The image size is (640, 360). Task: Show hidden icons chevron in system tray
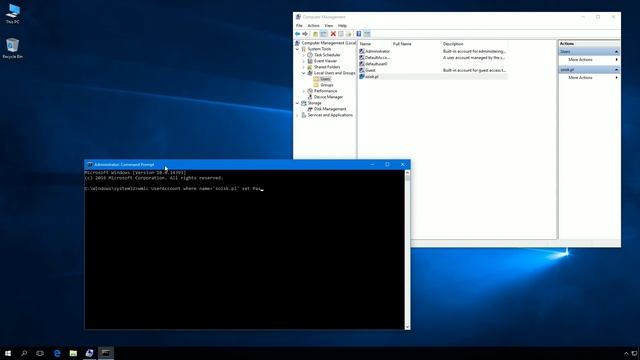[x=626, y=353]
